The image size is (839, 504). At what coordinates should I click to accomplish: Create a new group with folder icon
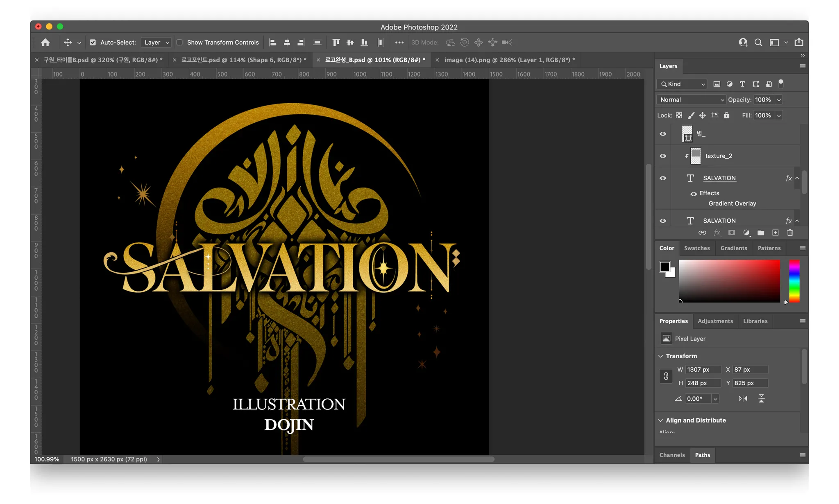point(761,233)
